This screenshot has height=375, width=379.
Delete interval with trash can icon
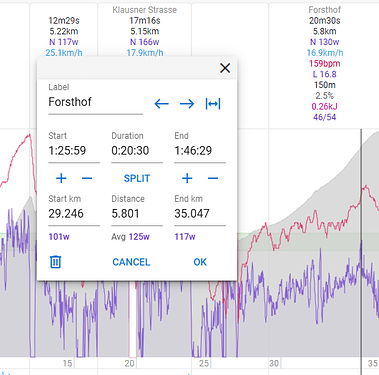point(55,262)
